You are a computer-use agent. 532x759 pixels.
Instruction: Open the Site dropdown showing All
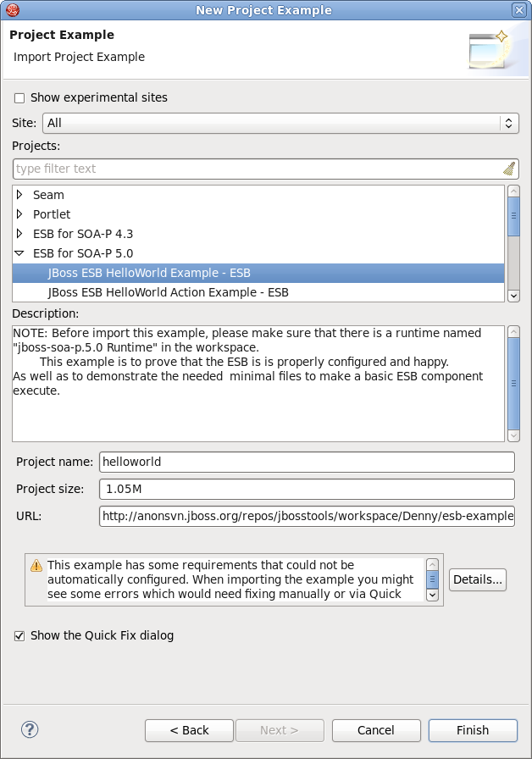[x=280, y=123]
